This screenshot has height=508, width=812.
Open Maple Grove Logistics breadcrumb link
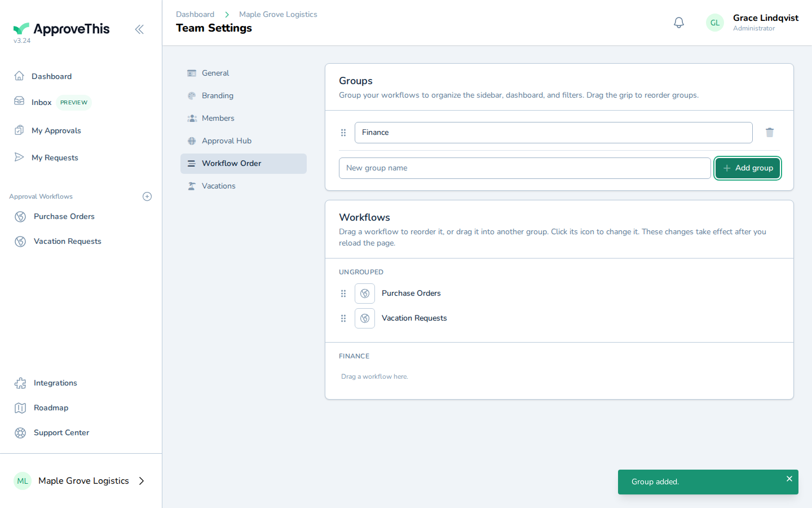pyautogui.click(x=278, y=15)
